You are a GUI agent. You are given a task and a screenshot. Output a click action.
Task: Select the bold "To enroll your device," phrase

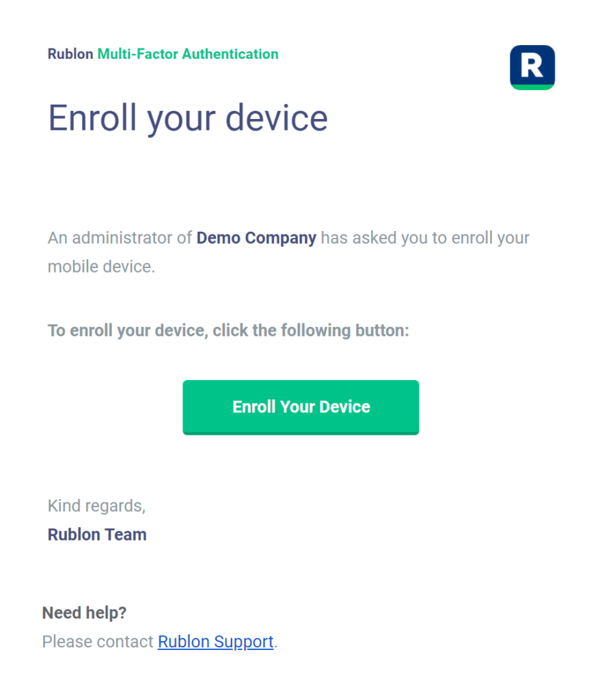127,331
